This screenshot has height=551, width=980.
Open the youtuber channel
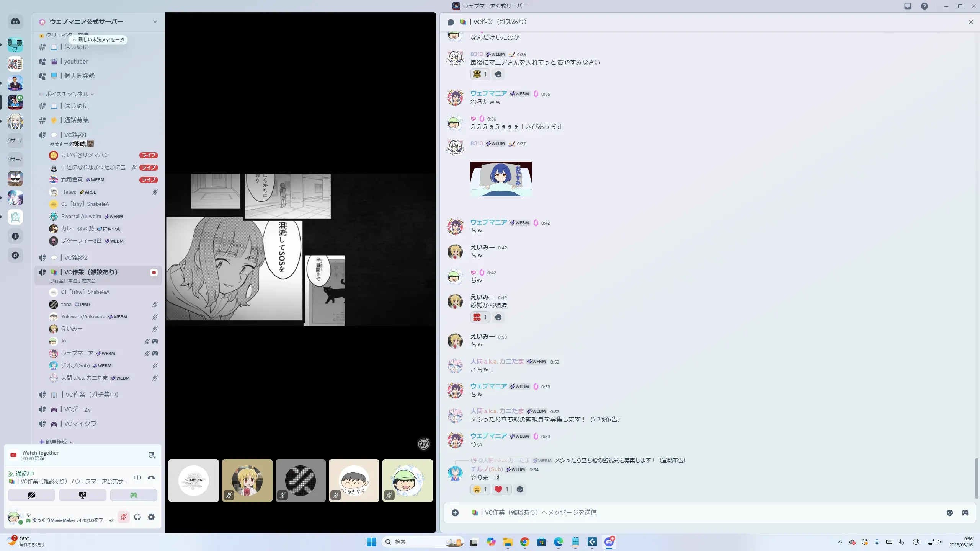[76, 61]
